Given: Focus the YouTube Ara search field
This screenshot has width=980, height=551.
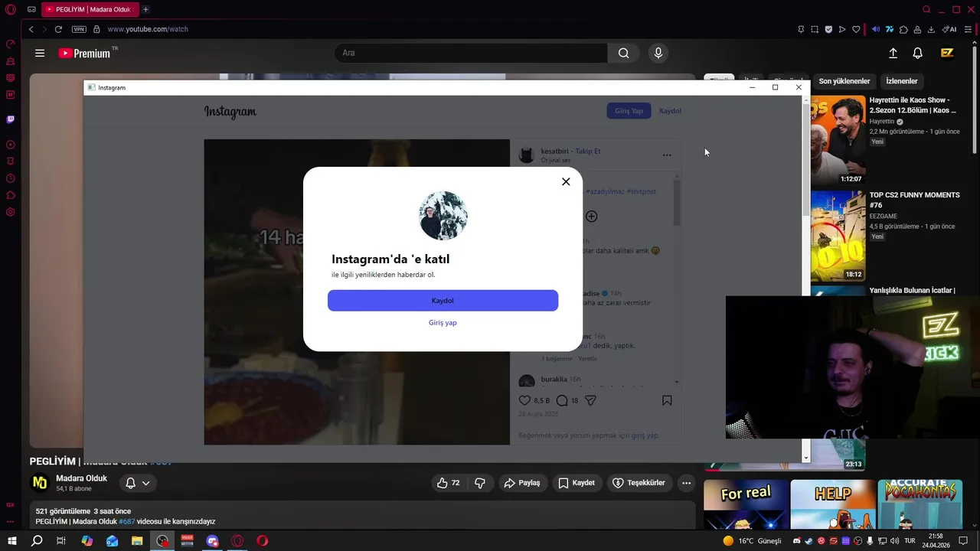Looking at the screenshot, I should pos(471,53).
